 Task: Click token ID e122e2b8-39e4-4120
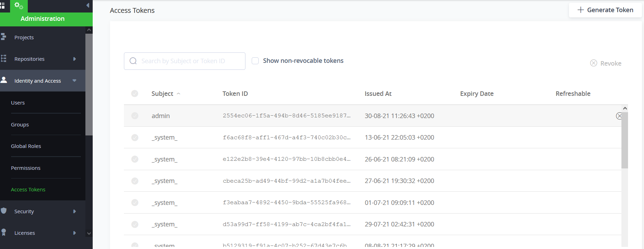286,159
